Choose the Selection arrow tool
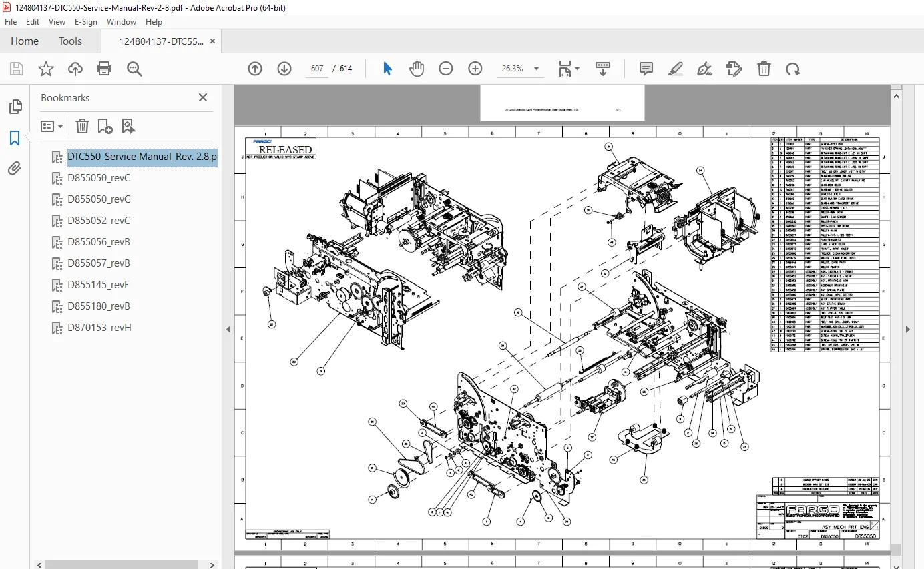 (387, 69)
